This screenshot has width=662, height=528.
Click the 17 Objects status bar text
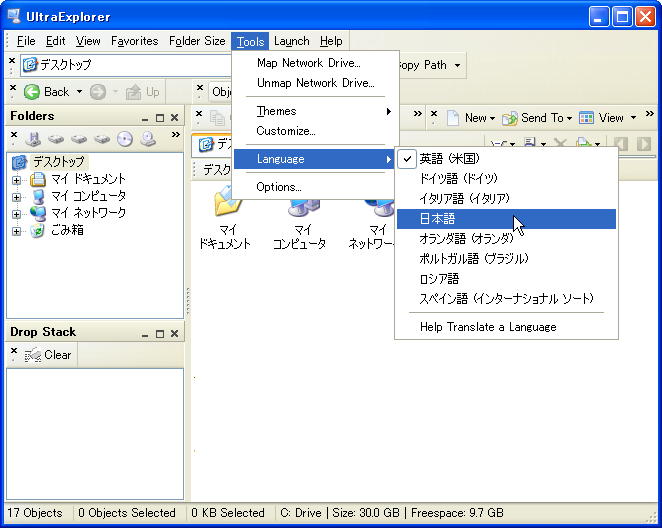coord(35,513)
